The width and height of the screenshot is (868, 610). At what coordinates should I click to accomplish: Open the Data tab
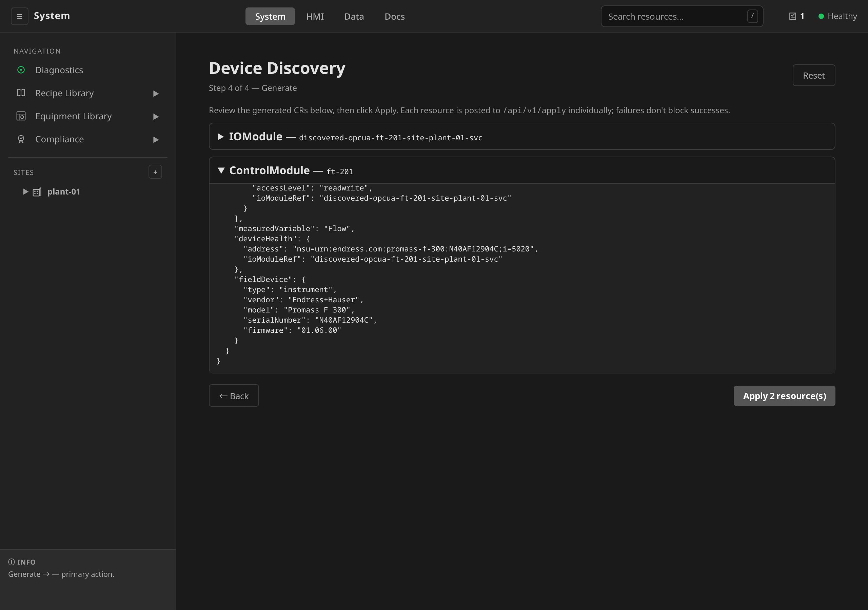click(x=354, y=16)
